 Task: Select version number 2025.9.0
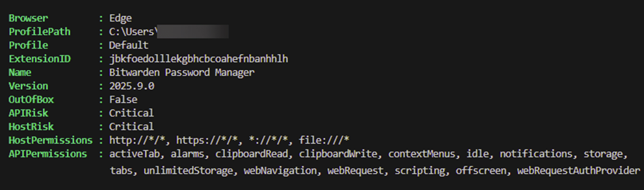point(131,86)
